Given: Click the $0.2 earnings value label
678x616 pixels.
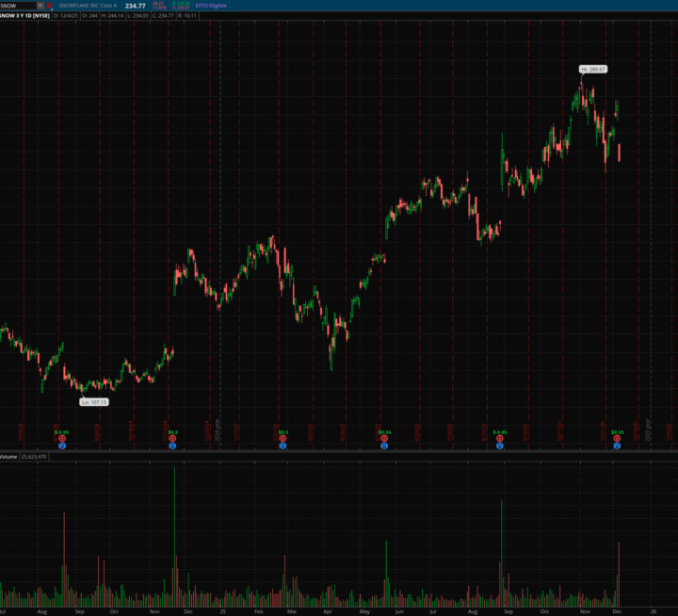Looking at the screenshot, I should pos(173,432).
